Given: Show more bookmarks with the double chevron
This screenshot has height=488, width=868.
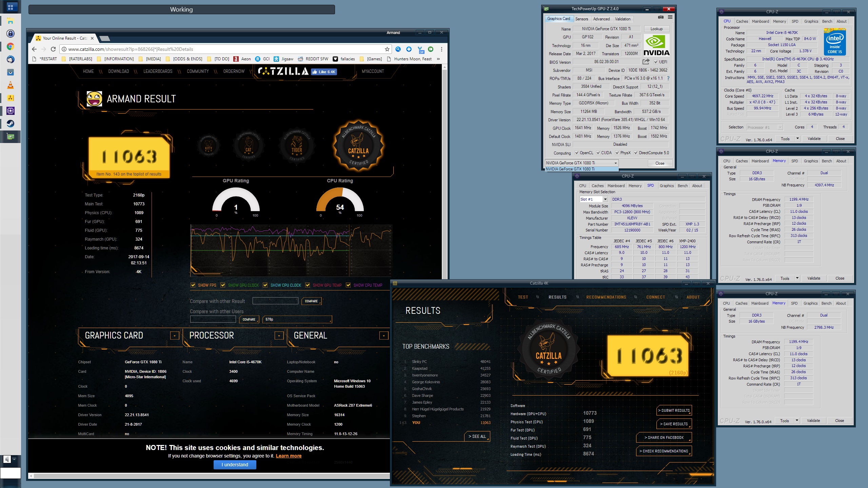Looking at the screenshot, I should pyautogui.click(x=438, y=59).
